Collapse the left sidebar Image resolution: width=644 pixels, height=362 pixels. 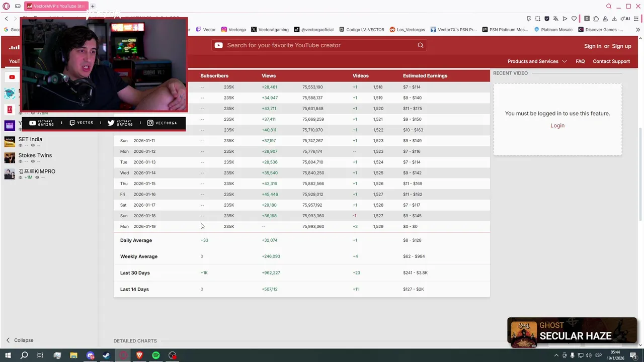[19, 340]
